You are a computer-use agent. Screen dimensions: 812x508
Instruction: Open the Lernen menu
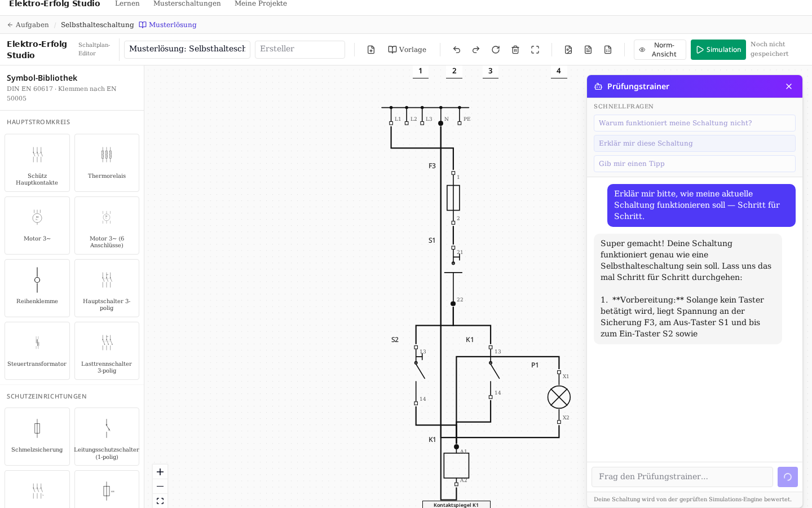pos(127,3)
